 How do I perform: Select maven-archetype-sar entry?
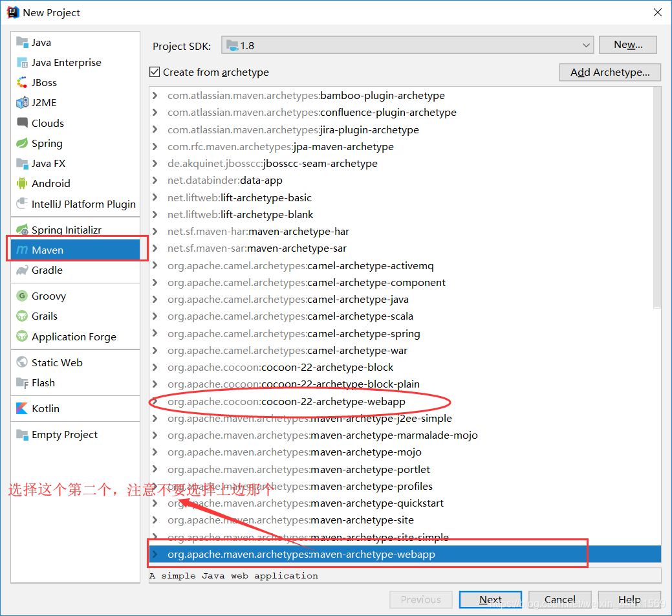tap(257, 248)
